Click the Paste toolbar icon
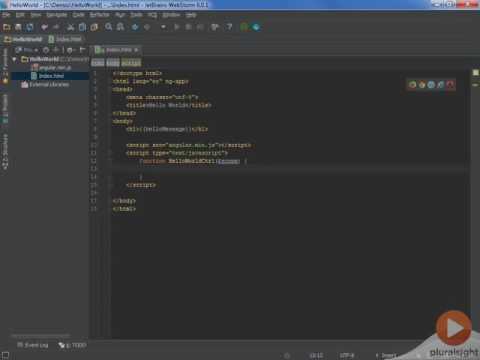Screen dimensions: 480x360 (x=94, y=27)
